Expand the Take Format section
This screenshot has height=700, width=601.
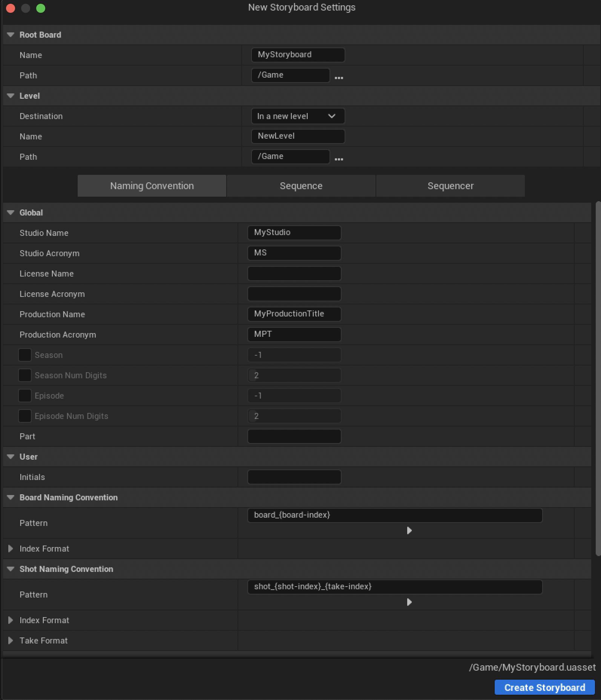point(11,640)
